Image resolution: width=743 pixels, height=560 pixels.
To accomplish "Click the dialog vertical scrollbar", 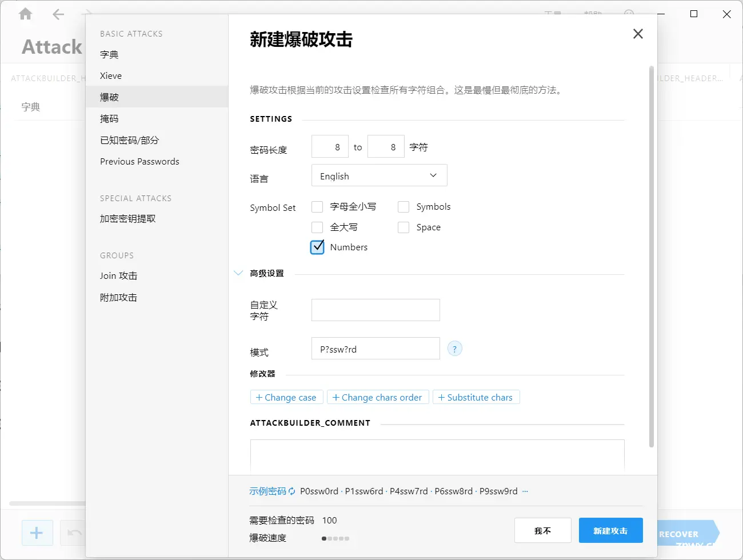I will pos(651,256).
